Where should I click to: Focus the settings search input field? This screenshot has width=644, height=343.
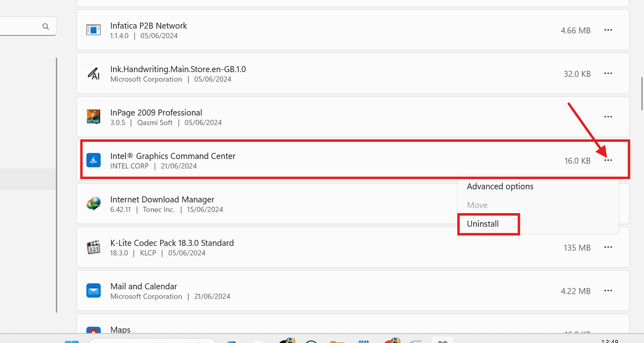(x=27, y=26)
